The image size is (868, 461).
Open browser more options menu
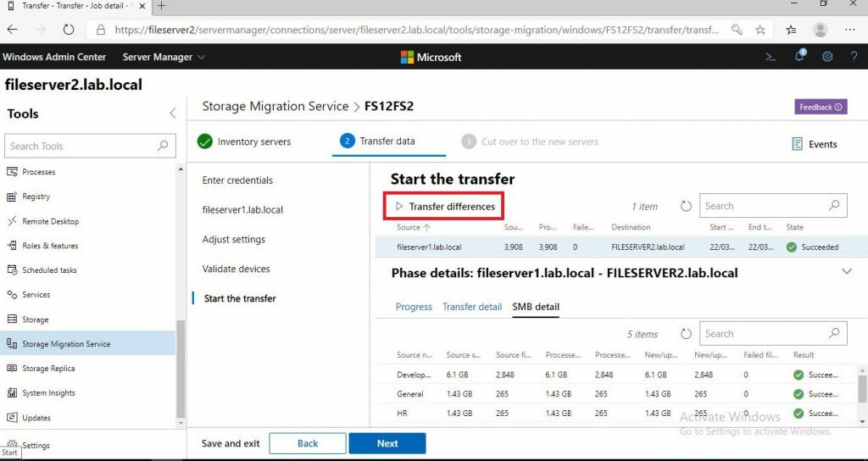pyautogui.click(x=850, y=30)
